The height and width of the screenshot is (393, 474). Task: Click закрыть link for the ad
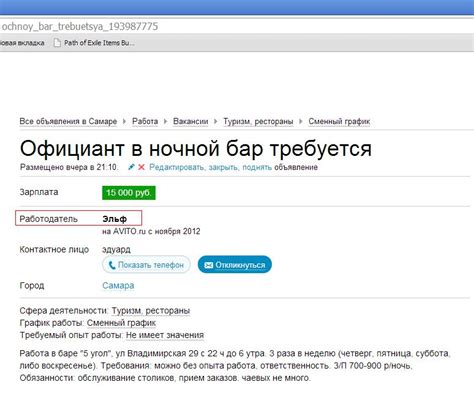pyautogui.click(x=223, y=167)
